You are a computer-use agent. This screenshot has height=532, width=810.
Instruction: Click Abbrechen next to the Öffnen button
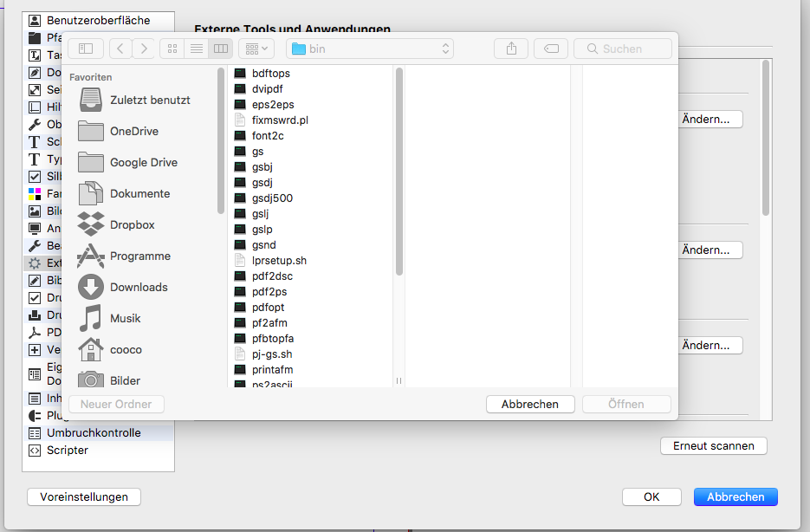click(x=529, y=404)
